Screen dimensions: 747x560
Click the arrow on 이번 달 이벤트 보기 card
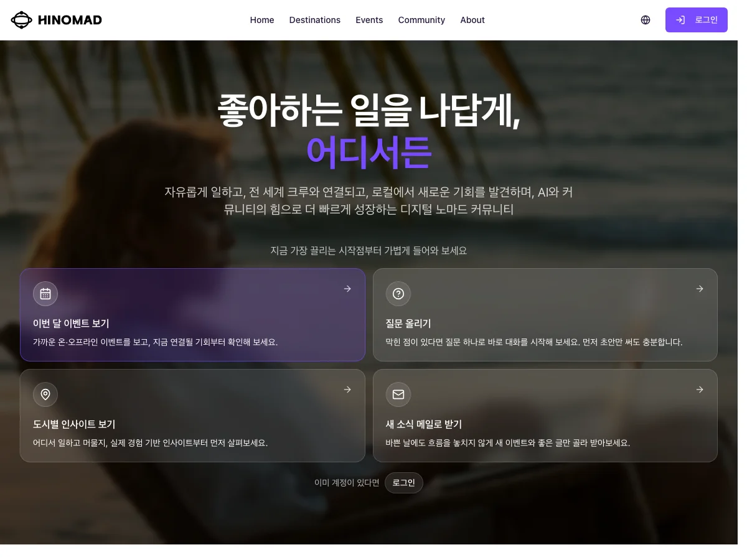click(347, 289)
